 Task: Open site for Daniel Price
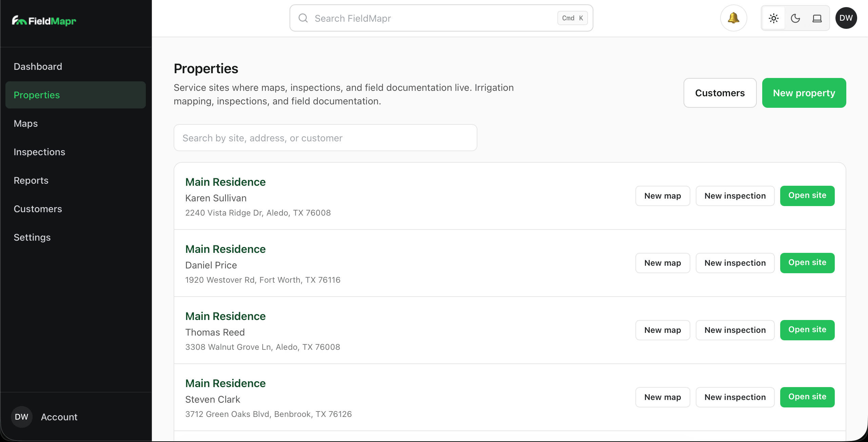(807, 263)
